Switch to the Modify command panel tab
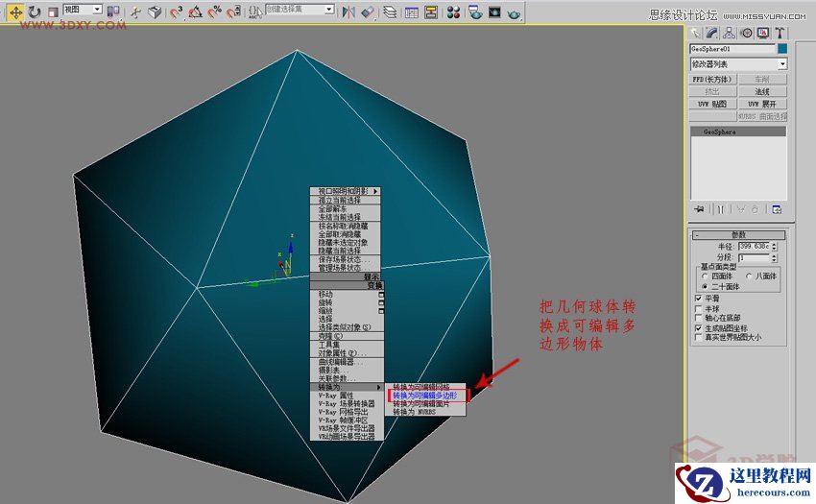 (x=712, y=34)
